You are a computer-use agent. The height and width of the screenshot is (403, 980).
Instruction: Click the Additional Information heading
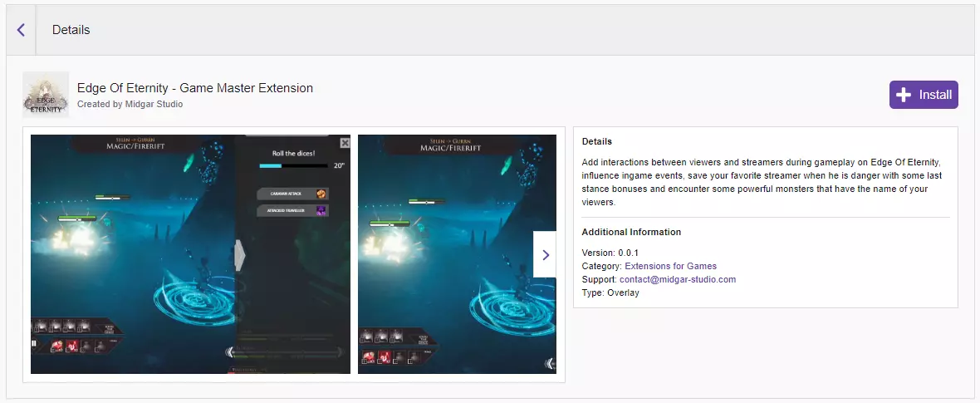click(x=631, y=232)
